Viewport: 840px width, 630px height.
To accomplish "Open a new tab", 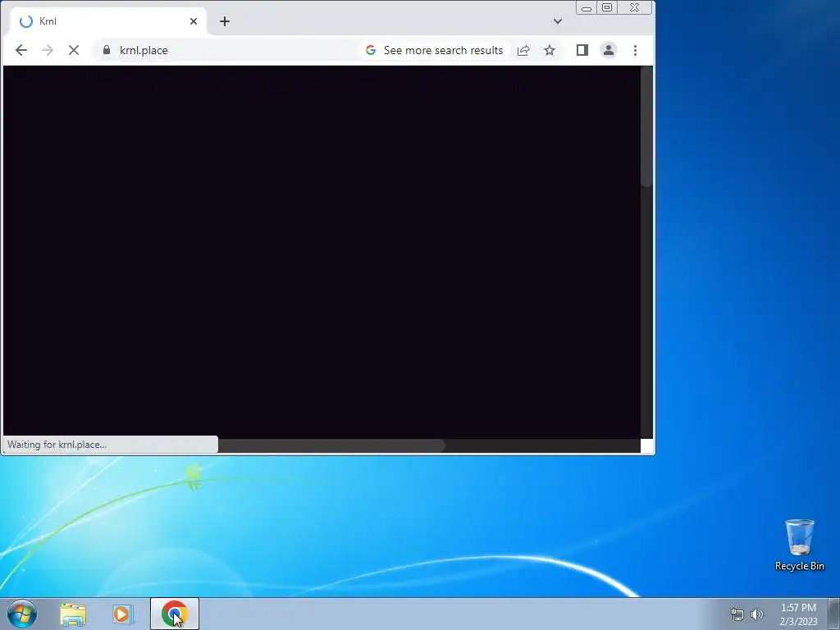I will click(x=225, y=21).
